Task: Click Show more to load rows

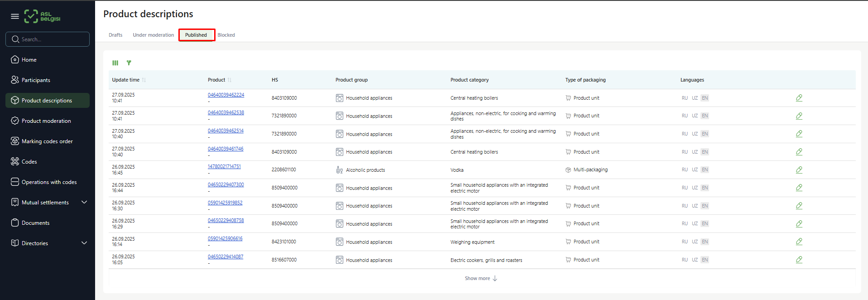Action: click(x=480, y=278)
